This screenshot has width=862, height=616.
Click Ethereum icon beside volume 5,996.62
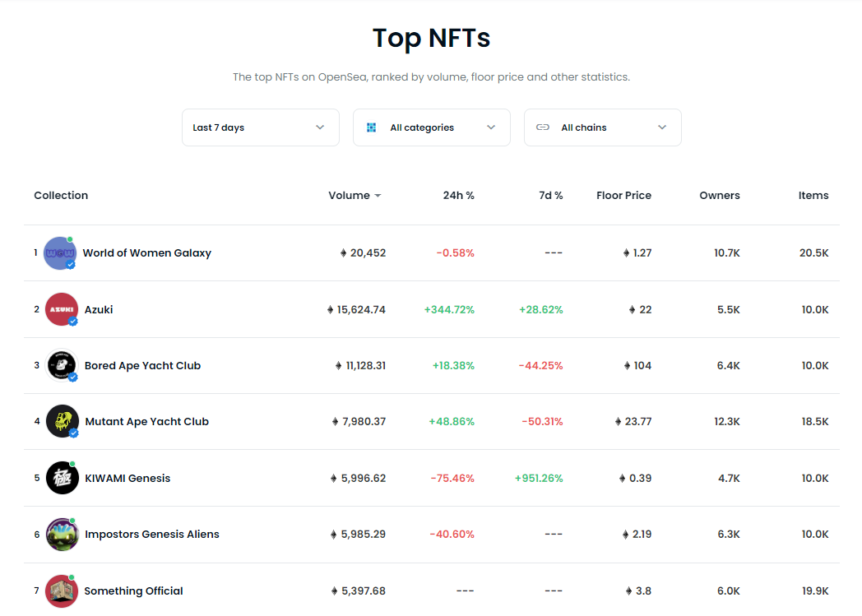(334, 479)
